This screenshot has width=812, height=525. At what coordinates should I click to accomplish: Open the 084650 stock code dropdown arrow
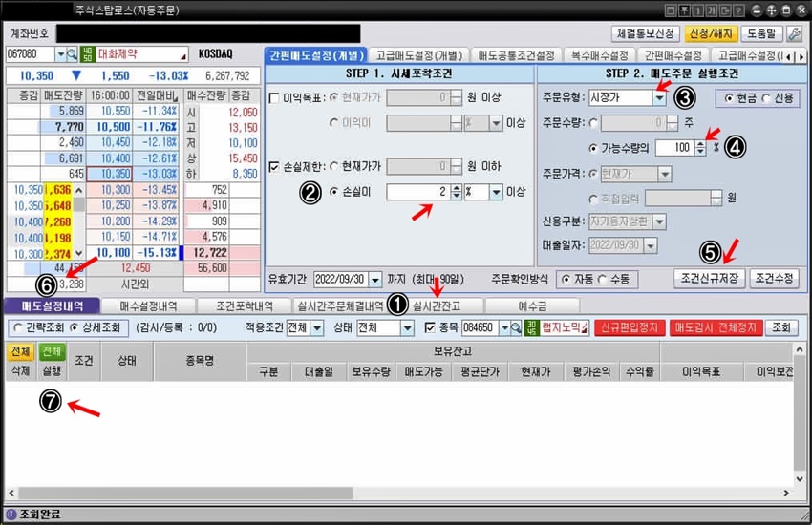(x=504, y=328)
